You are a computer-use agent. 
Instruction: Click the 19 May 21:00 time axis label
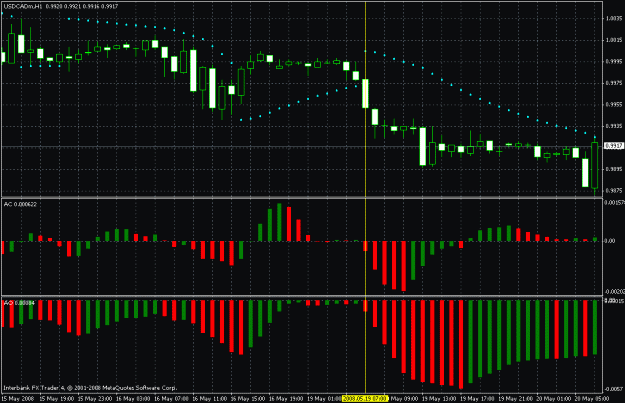[515, 399]
